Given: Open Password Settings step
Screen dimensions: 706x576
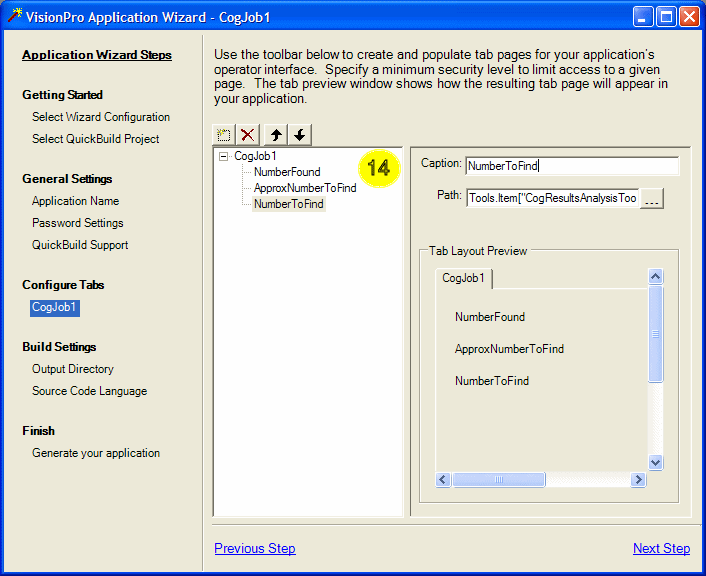Looking at the screenshot, I should pos(78,223).
